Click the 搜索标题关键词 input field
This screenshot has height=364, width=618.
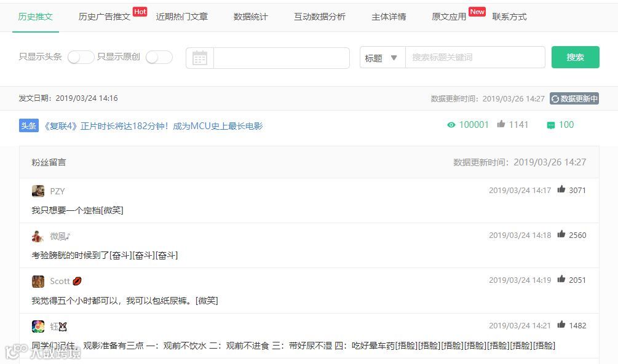coord(475,58)
